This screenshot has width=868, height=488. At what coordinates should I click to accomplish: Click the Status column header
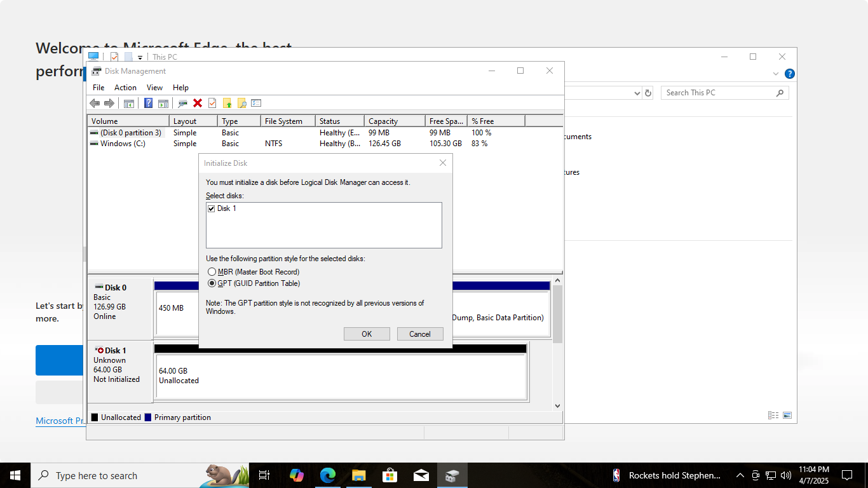(x=340, y=121)
